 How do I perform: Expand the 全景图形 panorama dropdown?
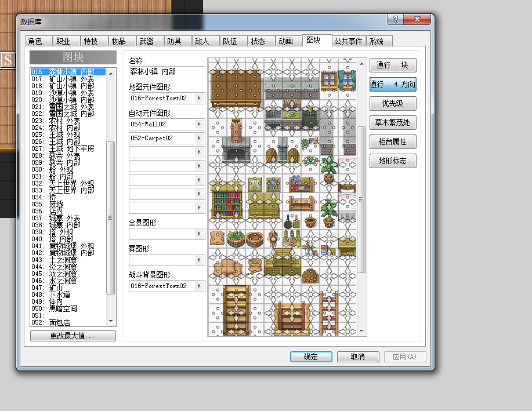[200, 234]
